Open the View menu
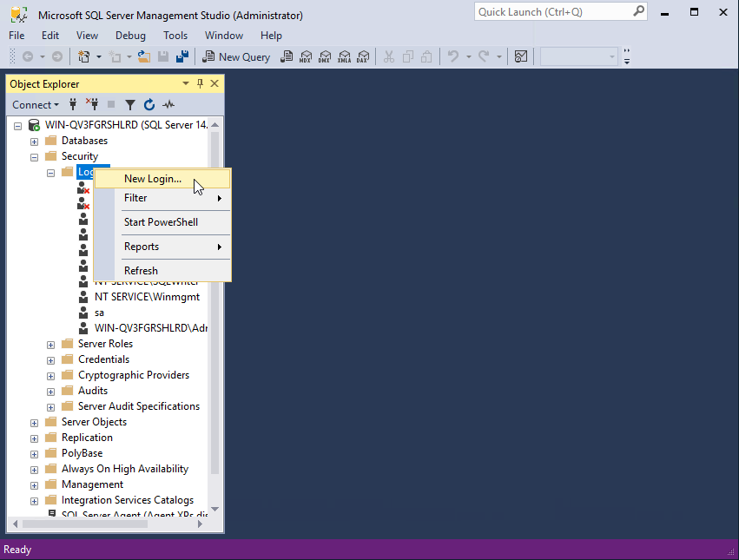 pos(87,36)
